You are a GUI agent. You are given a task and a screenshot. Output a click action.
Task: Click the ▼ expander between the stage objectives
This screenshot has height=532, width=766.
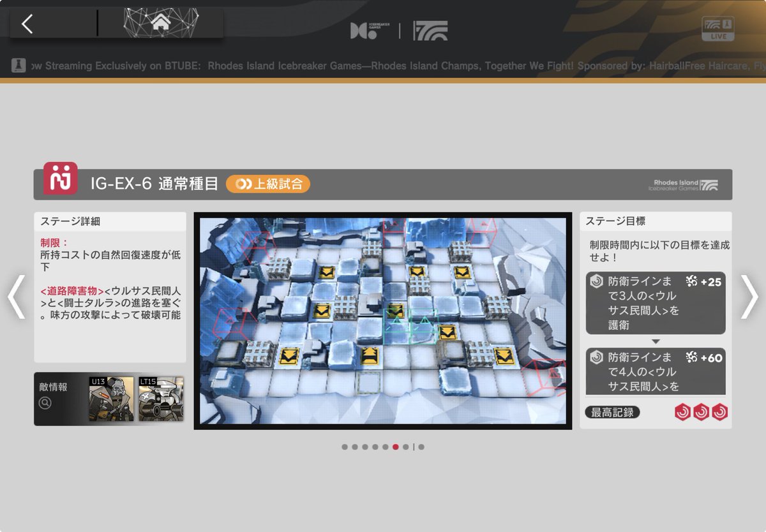coord(655,340)
